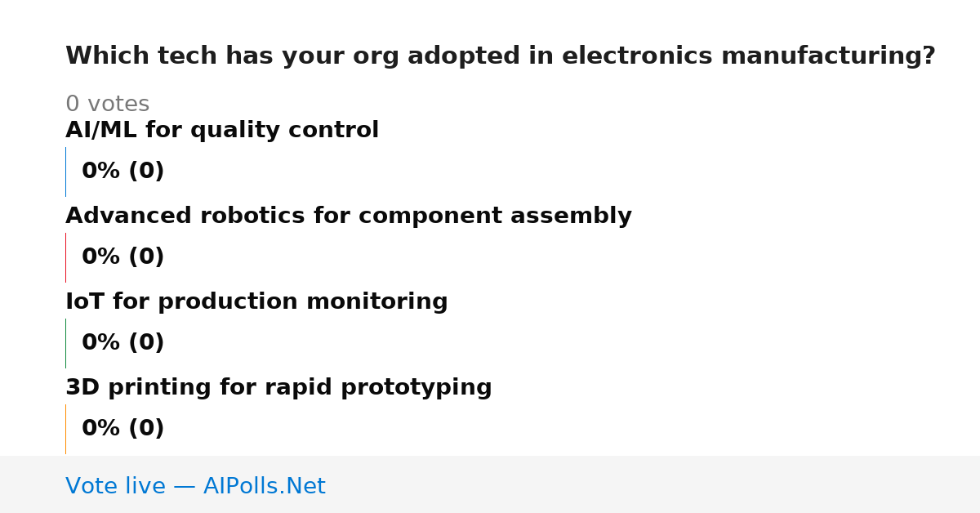
Task: Click the (0) count under IoT option
Action: click(146, 343)
